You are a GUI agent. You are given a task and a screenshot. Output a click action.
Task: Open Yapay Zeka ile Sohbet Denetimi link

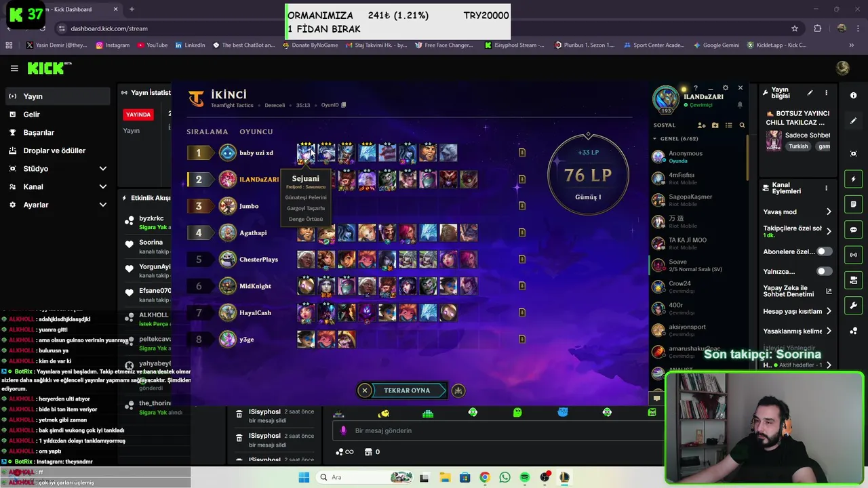797,291
